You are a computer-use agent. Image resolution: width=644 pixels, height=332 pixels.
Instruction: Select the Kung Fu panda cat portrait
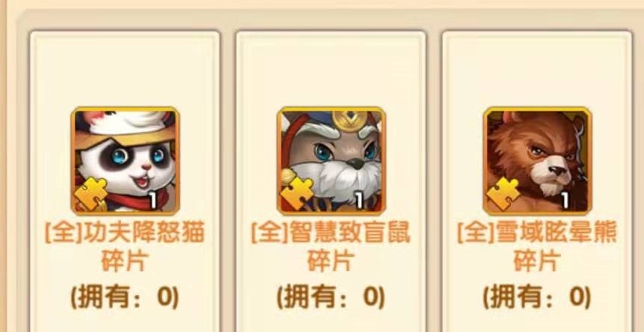coord(125,160)
